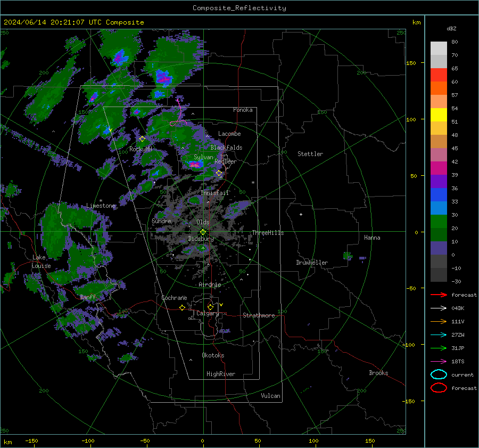479x448 pixels.
Task: Select the Limestone label
Action: pyautogui.click(x=101, y=206)
